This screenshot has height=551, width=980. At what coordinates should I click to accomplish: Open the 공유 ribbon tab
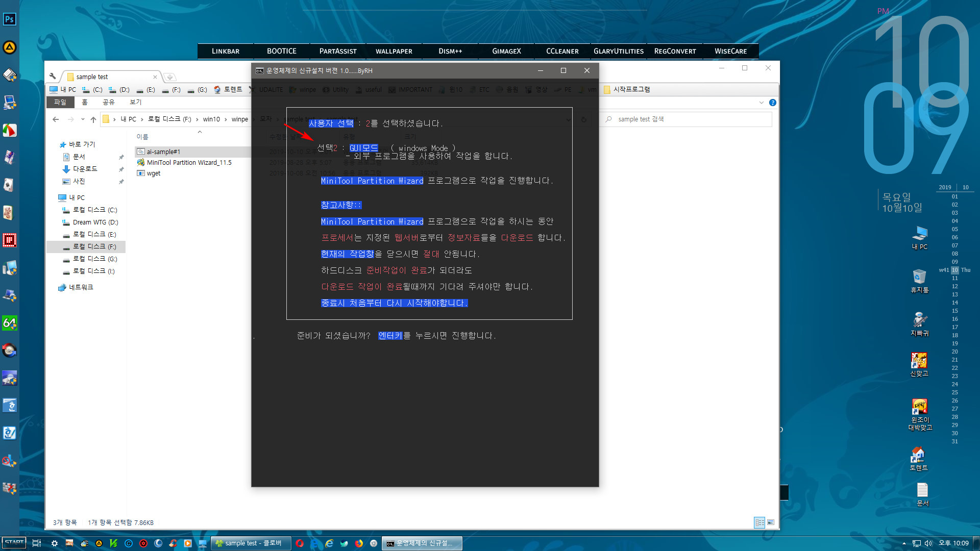tap(109, 102)
